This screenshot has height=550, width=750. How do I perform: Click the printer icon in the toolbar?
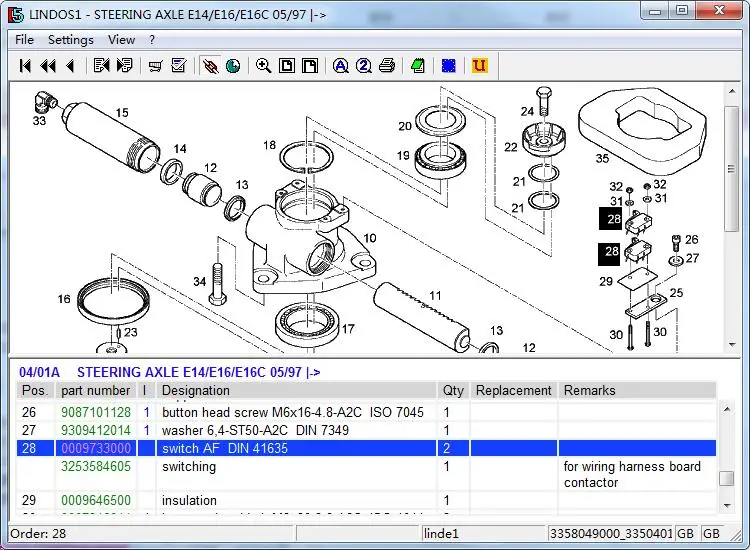[386, 66]
